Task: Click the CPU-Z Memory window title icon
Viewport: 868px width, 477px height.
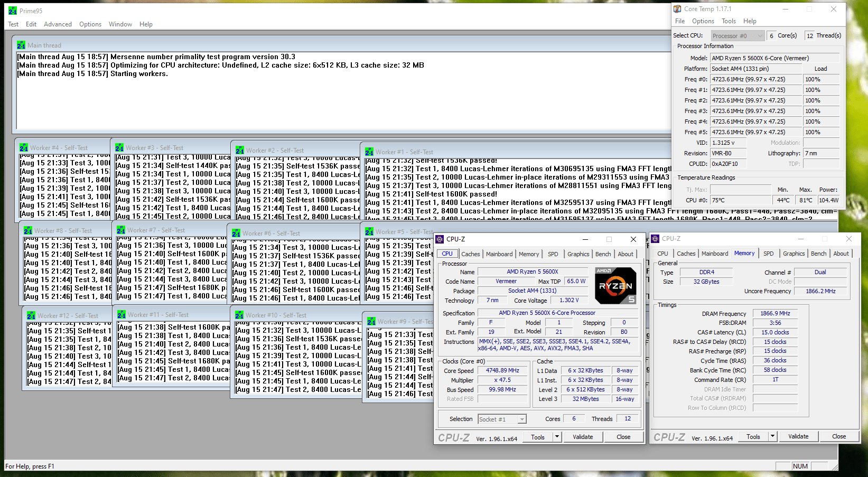Action: tap(655, 239)
